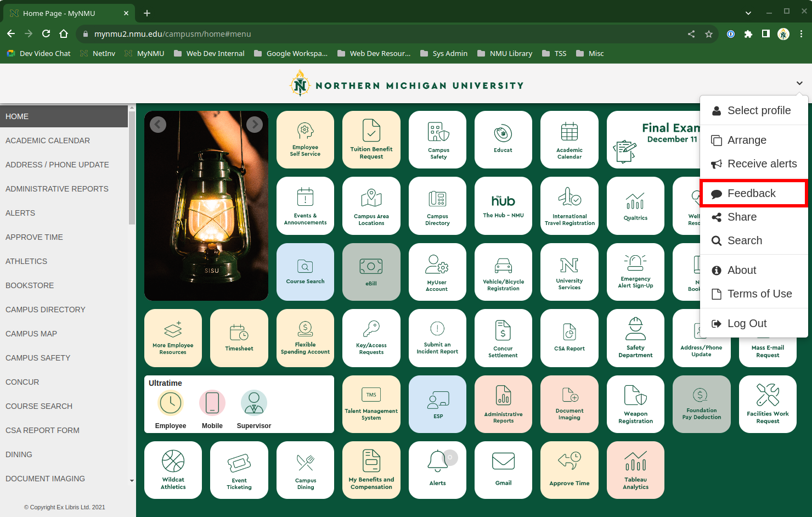
Task: Open the Vehicle/Bicycle Registration tile
Action: [x=503, y=272]
